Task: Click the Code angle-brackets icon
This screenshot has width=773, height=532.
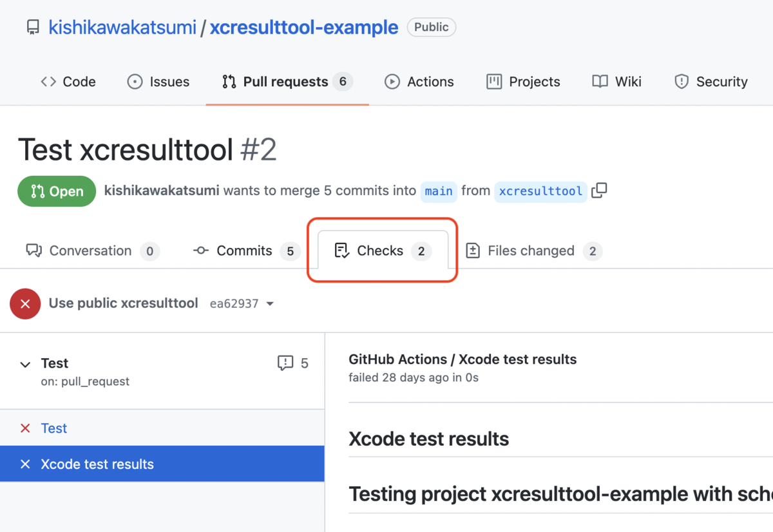Action: (x=48, y=82)
